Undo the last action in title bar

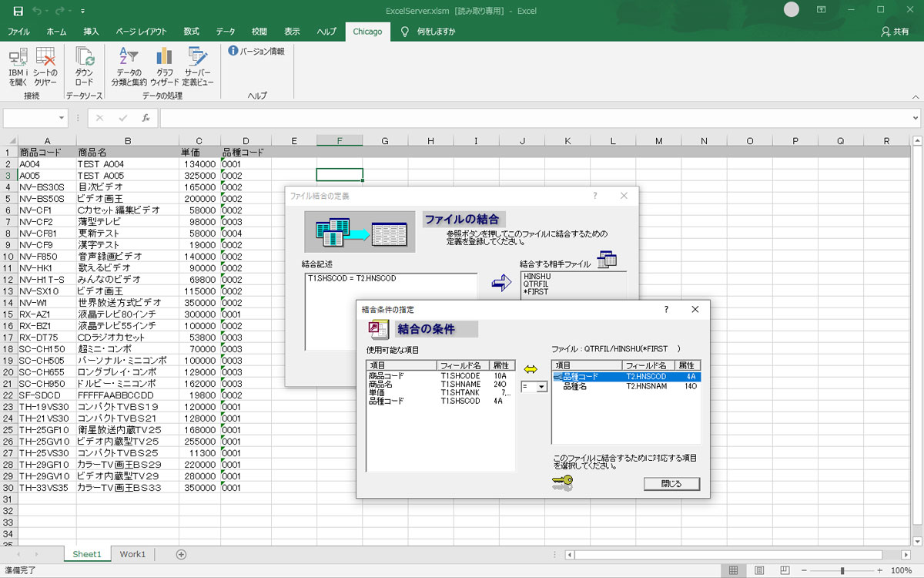point(38,11)
